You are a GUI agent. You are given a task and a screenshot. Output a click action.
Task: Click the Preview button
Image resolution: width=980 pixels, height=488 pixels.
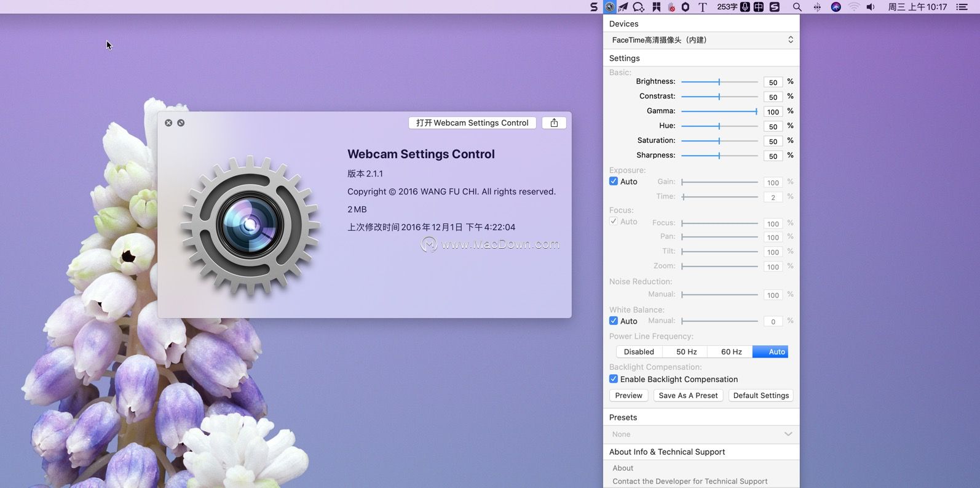coord(628,396)
